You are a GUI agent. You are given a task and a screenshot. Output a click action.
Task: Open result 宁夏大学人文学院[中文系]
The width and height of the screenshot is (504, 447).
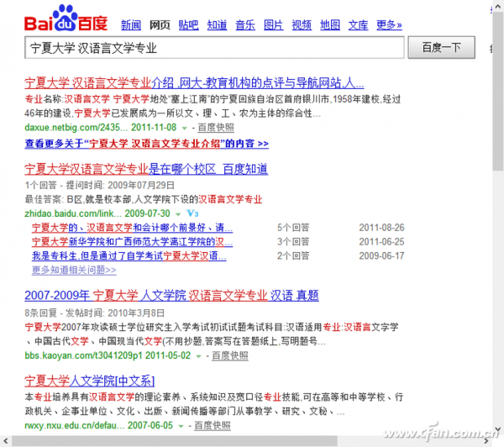coord(90,381)
